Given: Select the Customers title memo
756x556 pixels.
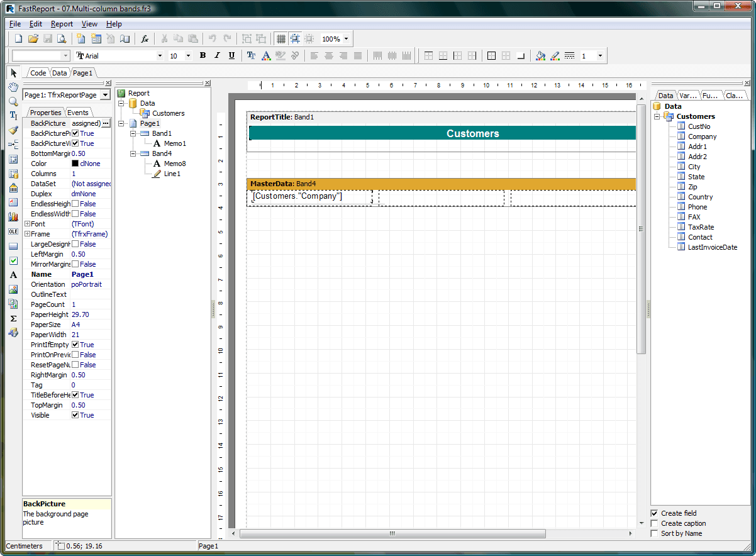Looking at the screenshot, I should (443, 133).
